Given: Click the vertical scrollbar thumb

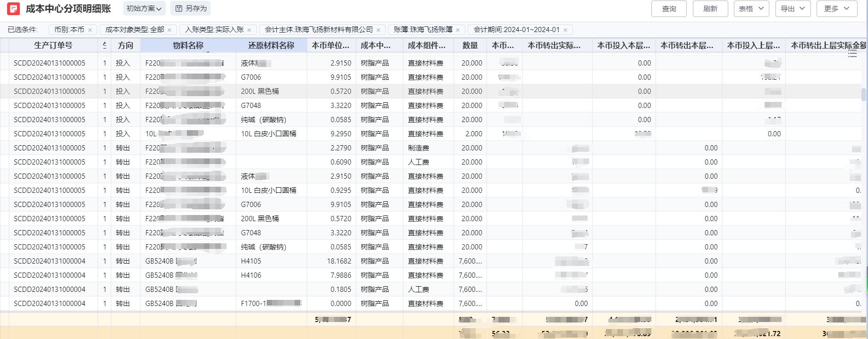Looking at the screenshot, I should pos(864,94).
